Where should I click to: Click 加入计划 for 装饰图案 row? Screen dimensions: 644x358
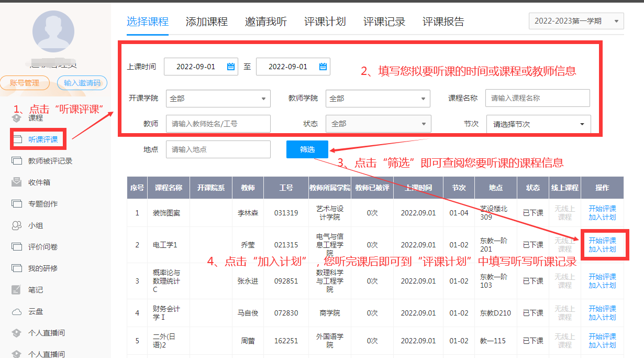pyautogui.click(x=602, y=217)
